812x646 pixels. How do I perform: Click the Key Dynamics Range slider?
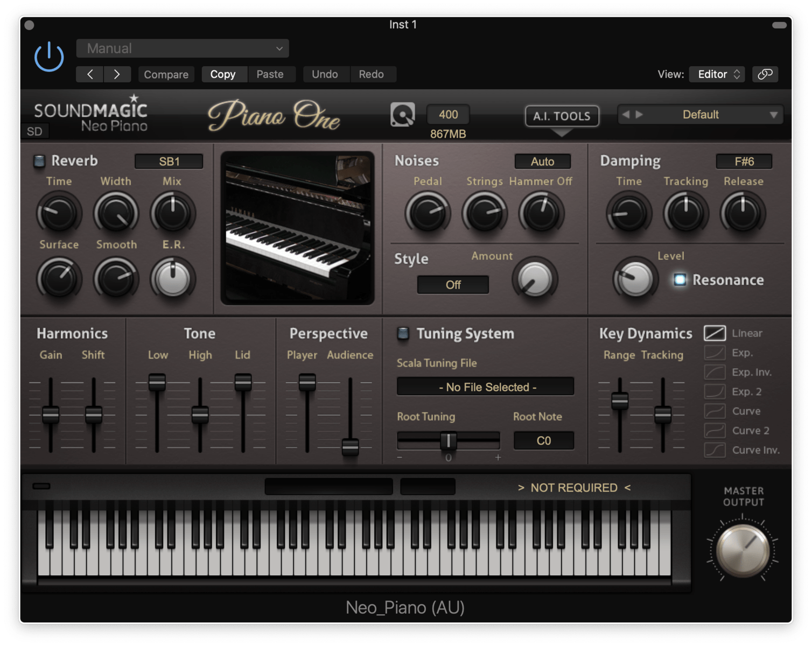coord(620,401)
